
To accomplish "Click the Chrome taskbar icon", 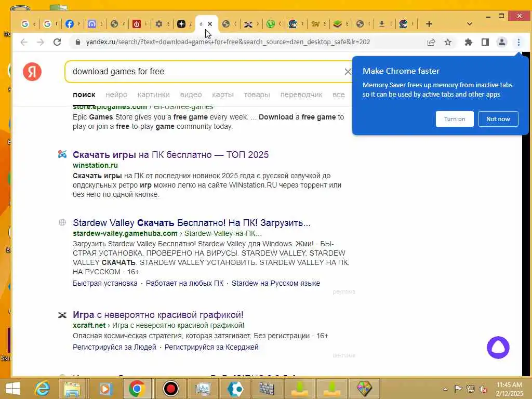I will pyautogui.click(x=137, y=389).
